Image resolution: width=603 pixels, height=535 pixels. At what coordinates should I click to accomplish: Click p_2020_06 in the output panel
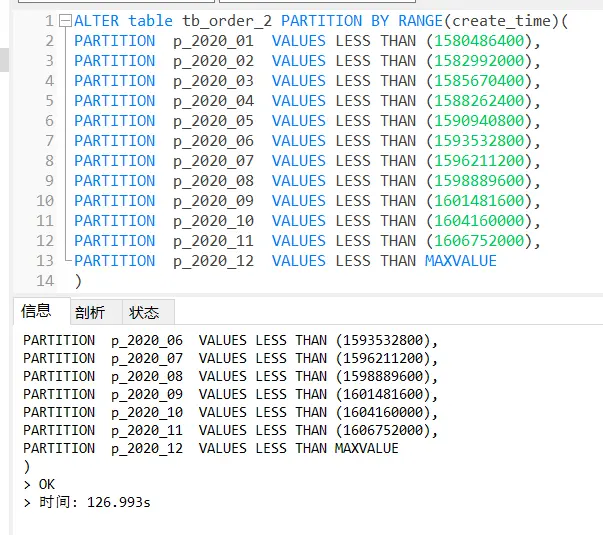(147, 341)
